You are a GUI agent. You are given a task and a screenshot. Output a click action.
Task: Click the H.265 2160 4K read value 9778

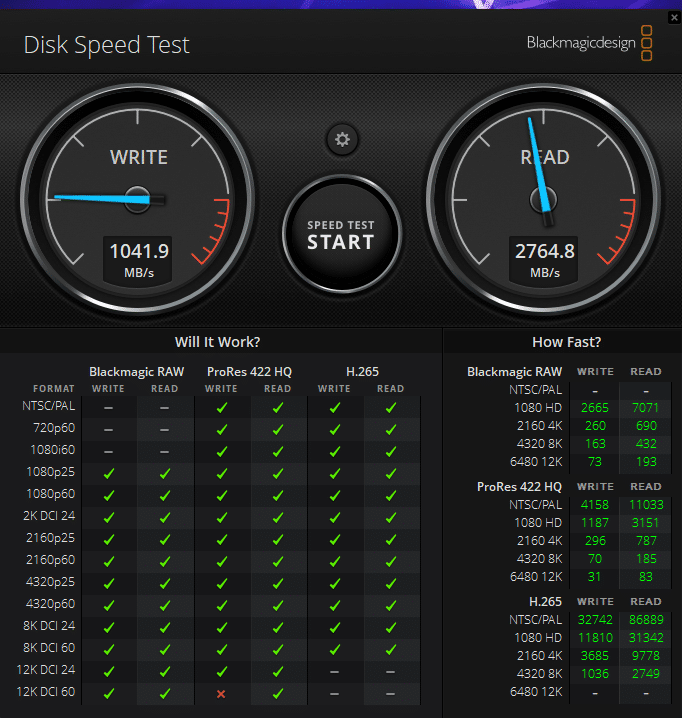coord(646,656)
